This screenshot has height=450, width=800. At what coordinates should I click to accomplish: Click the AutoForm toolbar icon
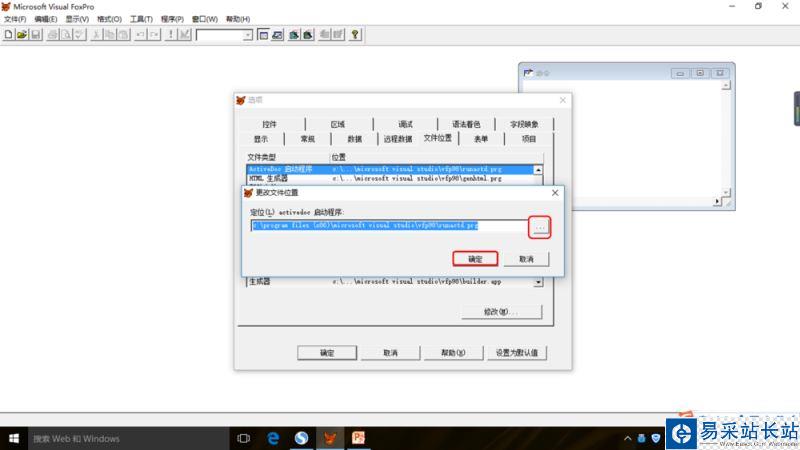pos(324,35)
